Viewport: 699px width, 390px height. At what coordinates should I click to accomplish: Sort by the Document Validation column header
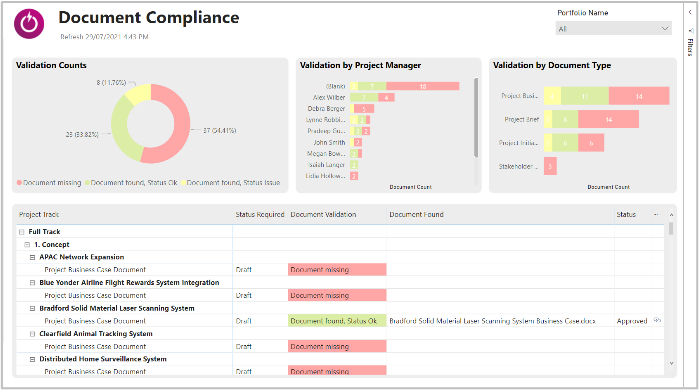(323, 214)
